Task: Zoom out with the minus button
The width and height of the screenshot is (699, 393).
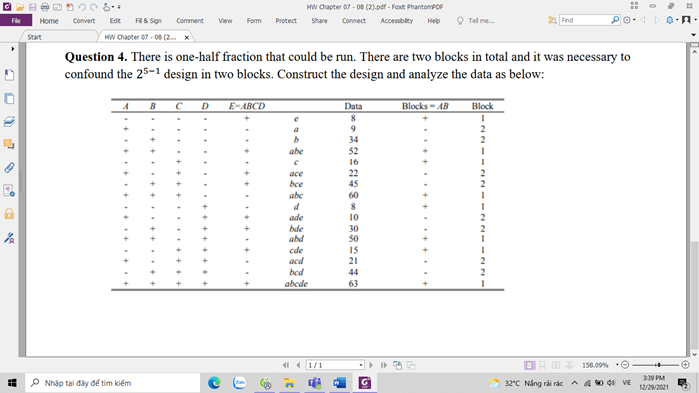Action: (625, 365)
